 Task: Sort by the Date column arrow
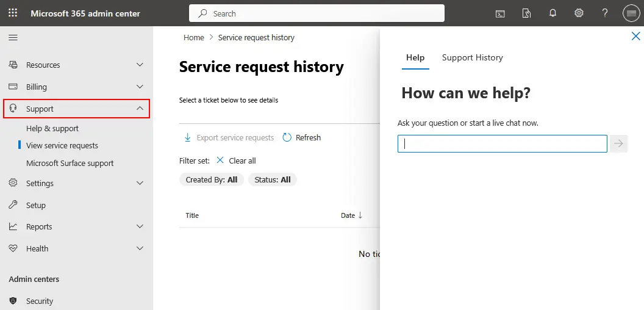[360, 215]
